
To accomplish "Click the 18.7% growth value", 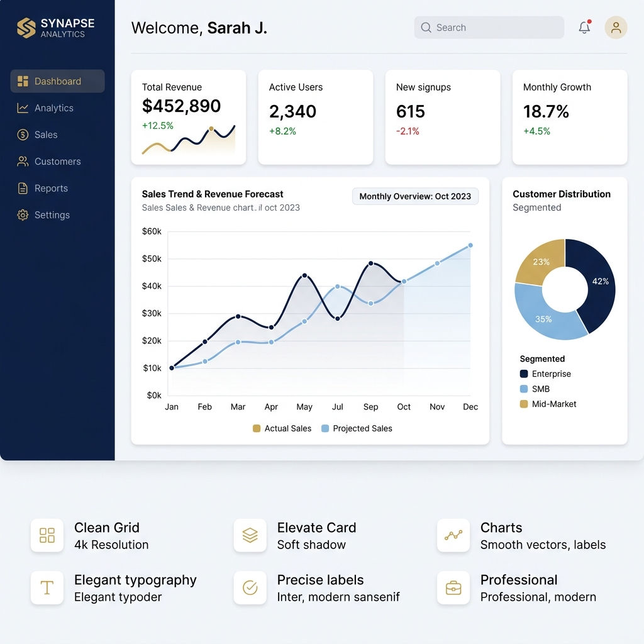I will tap(546, 111).
